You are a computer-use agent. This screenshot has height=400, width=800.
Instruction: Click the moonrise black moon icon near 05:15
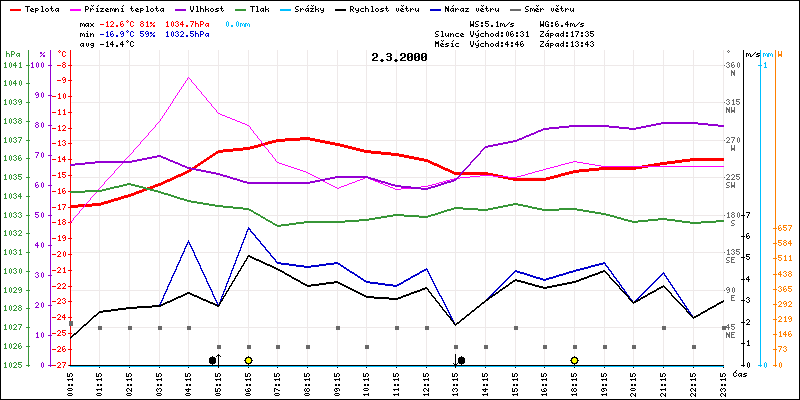pyautogui.click(x=212, y=360)
